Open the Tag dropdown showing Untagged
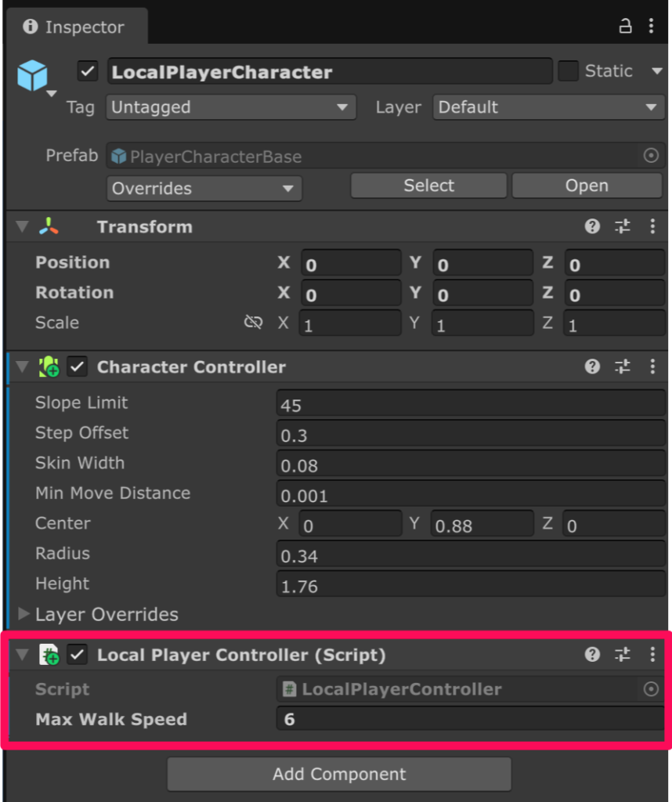Viewport: 672px width, 802px height. click(x=230, y=107)
